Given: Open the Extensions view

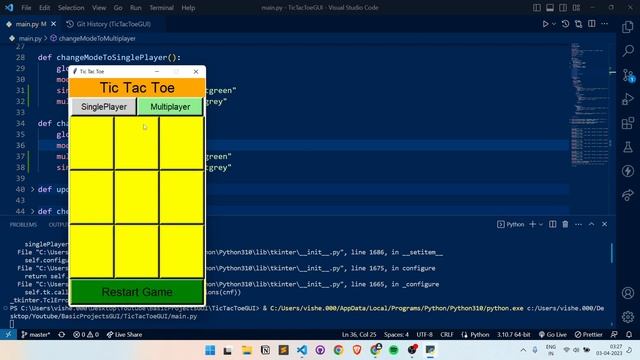Looking at the screenshot, I should 628,123.
